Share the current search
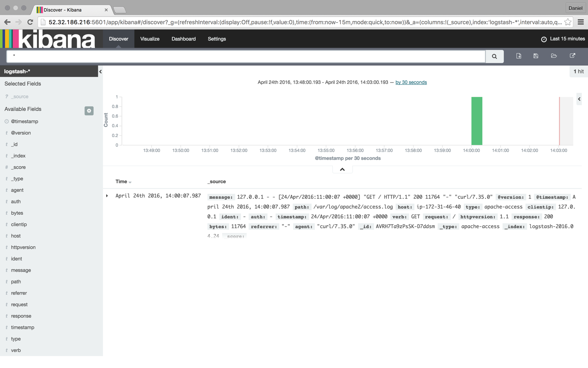This screenshot has height=368, width=588. [572, 56]
